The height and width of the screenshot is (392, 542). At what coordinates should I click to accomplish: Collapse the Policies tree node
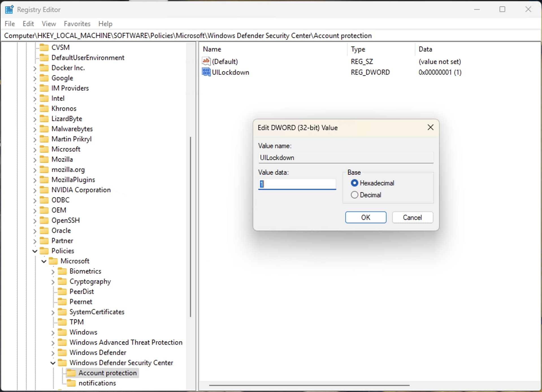tap(35, 251)
